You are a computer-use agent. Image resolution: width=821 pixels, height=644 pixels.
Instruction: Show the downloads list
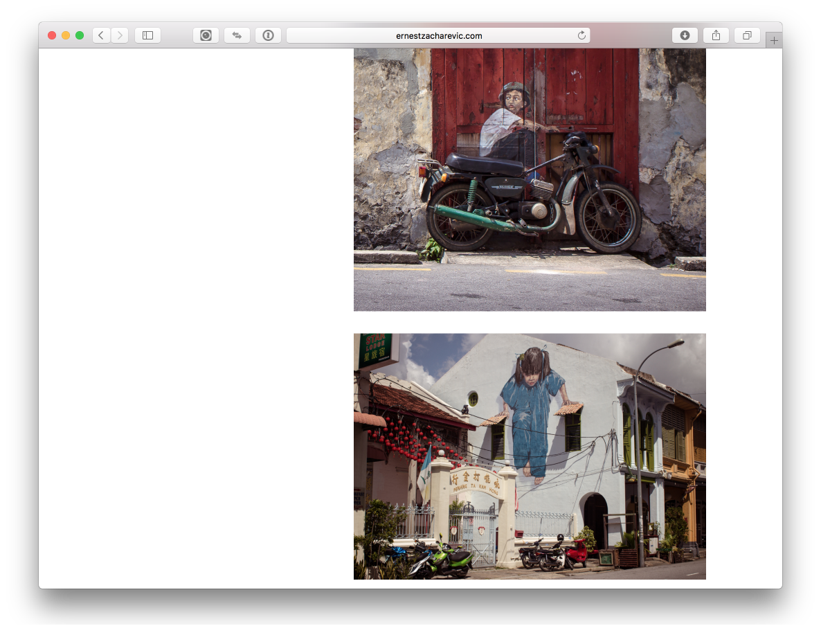click(x=685, y=35)
